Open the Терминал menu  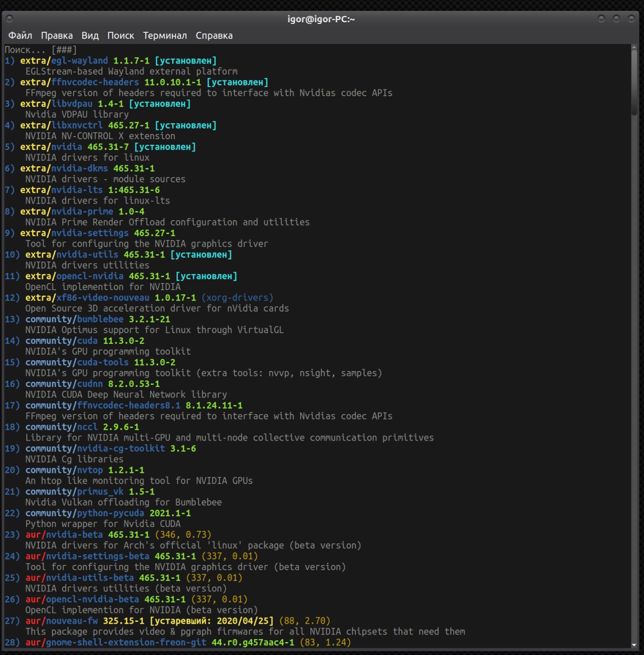(x=165, y=35)
